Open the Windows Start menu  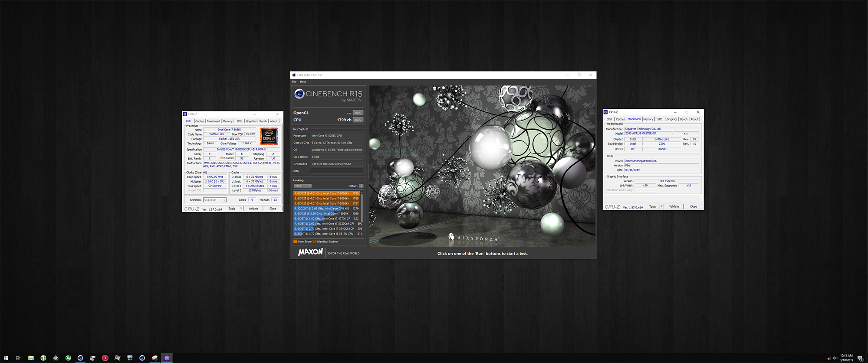6,358
